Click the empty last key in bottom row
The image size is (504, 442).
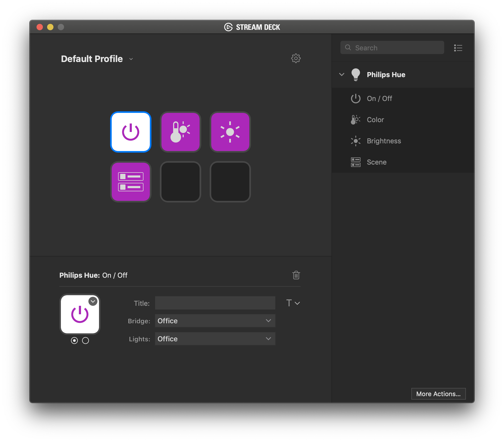(x=230, y=182)
